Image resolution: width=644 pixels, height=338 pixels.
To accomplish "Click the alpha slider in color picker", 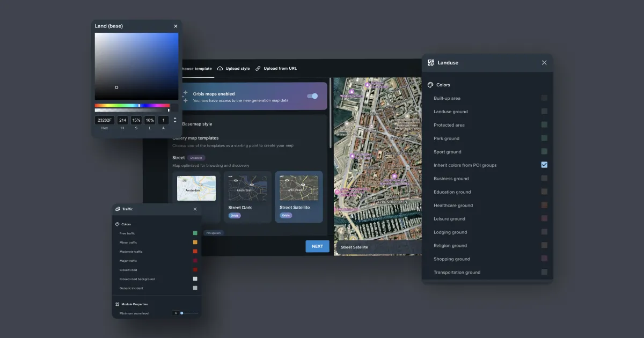I will click(133, 111).
